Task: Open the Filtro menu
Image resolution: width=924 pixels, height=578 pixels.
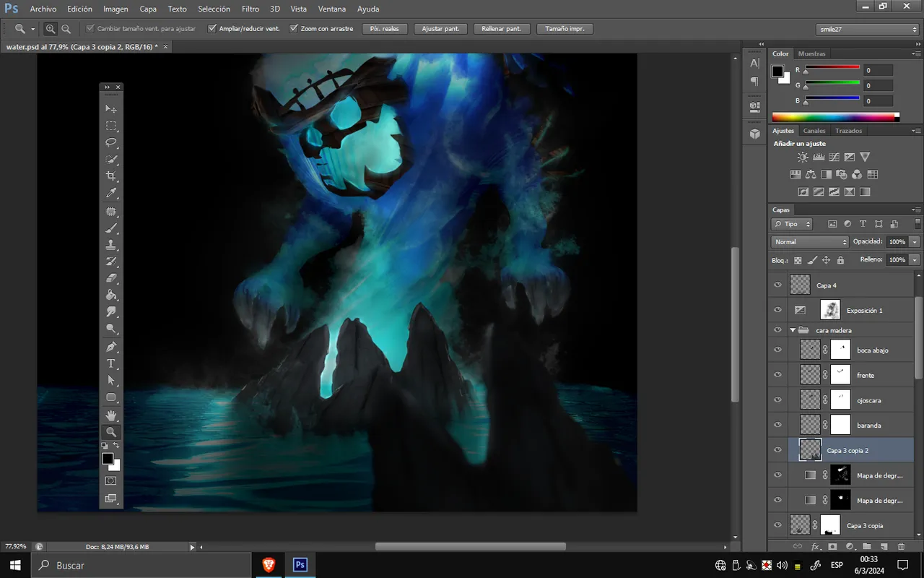Action: (250, 9)
